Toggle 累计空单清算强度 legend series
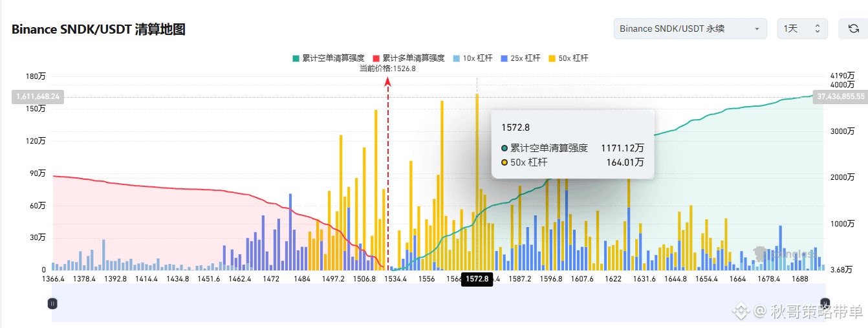Screen dimensions: 868x328 click(x=329, y=58)
